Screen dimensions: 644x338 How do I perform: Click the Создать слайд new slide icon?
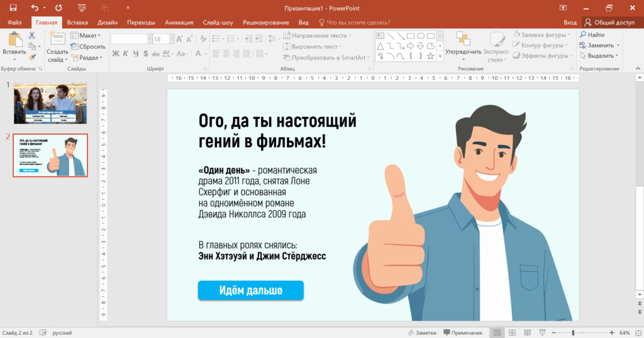tap(57, 39)
